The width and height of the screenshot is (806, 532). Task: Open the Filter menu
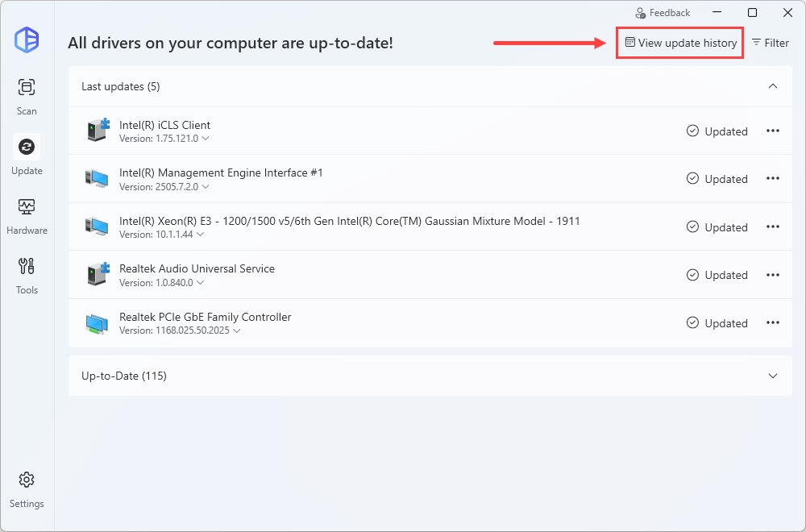tap(770, 43)
